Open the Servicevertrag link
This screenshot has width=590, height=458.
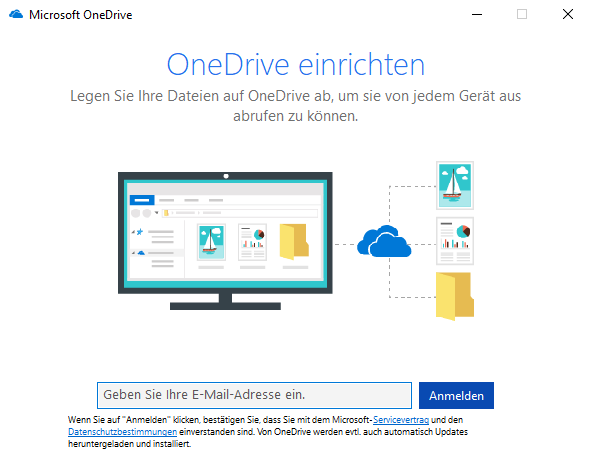[x=401, y=420]
